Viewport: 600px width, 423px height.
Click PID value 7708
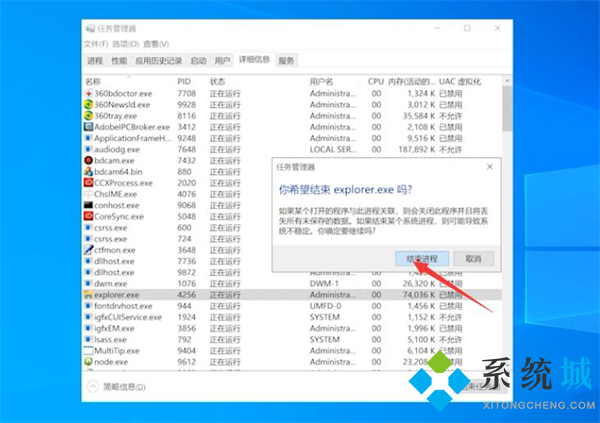point(187,93)
